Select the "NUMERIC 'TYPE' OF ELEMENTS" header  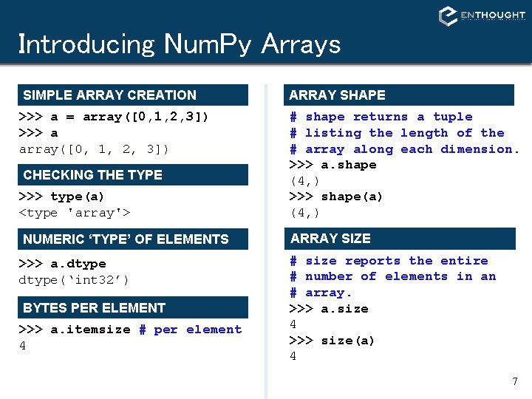[x=133, y=239]
